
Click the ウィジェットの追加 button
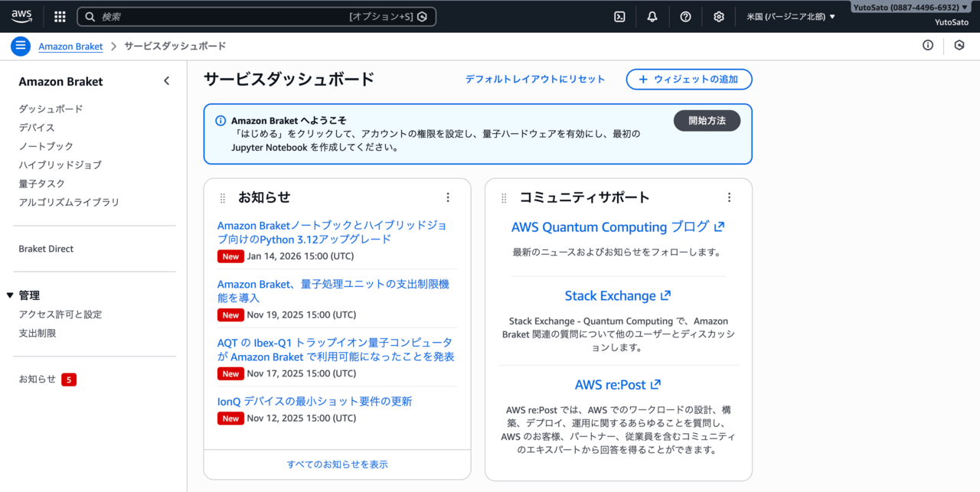point(688,80)
